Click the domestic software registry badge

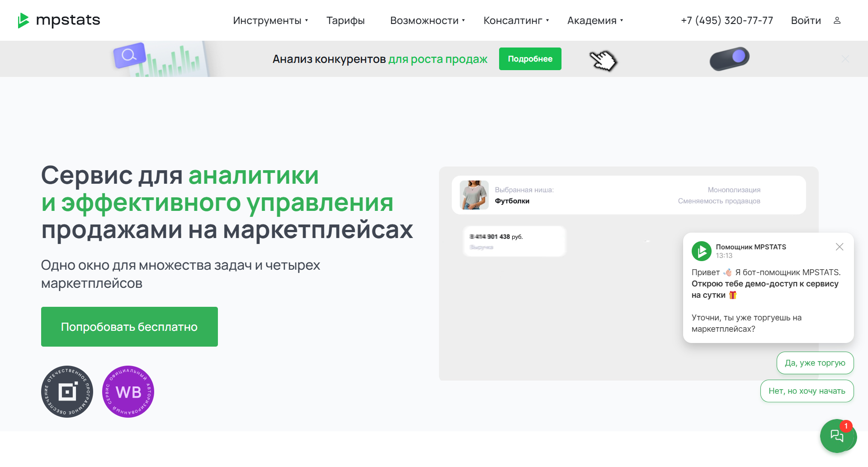click(67, 391)
